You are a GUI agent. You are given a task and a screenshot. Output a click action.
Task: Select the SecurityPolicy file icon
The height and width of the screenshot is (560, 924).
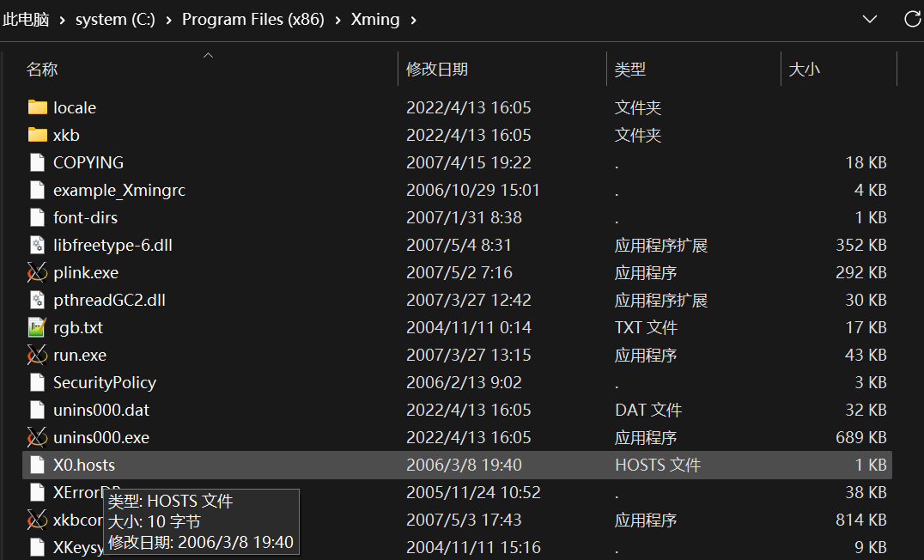coord(37,382)
